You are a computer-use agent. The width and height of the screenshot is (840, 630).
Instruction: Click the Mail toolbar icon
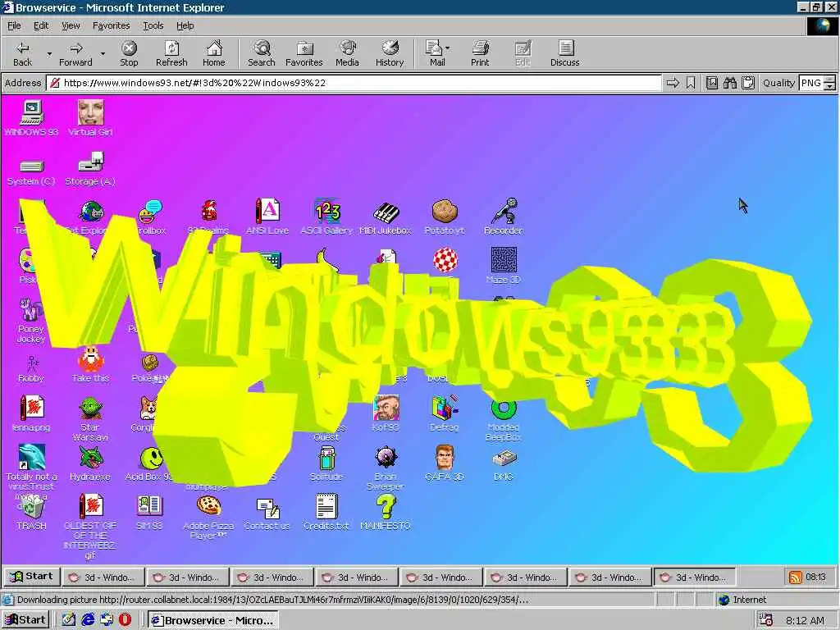click(x=435, y=53)
